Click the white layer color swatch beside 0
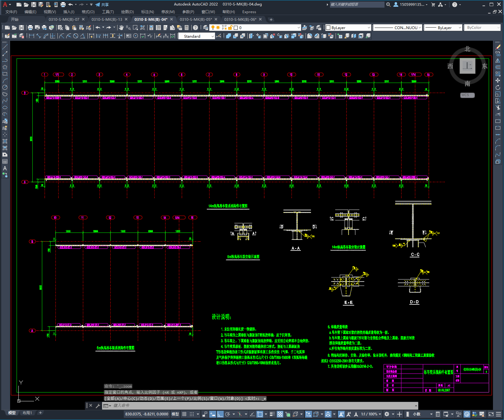The image size is (504, 420). coord(236,28)
